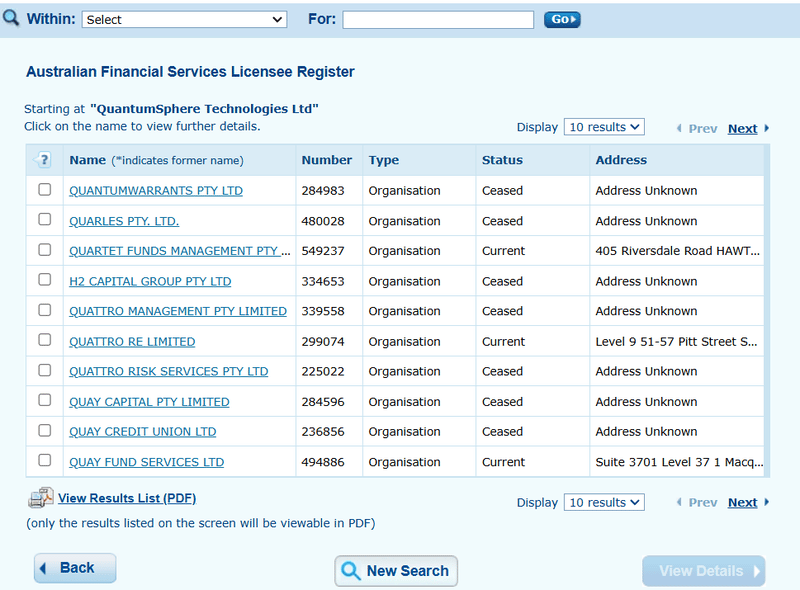Image resolution: width=800 pixels, height=590 pixels.
Task: Click the PDF icon beside View Results List
Action: [x=40, y=498]
